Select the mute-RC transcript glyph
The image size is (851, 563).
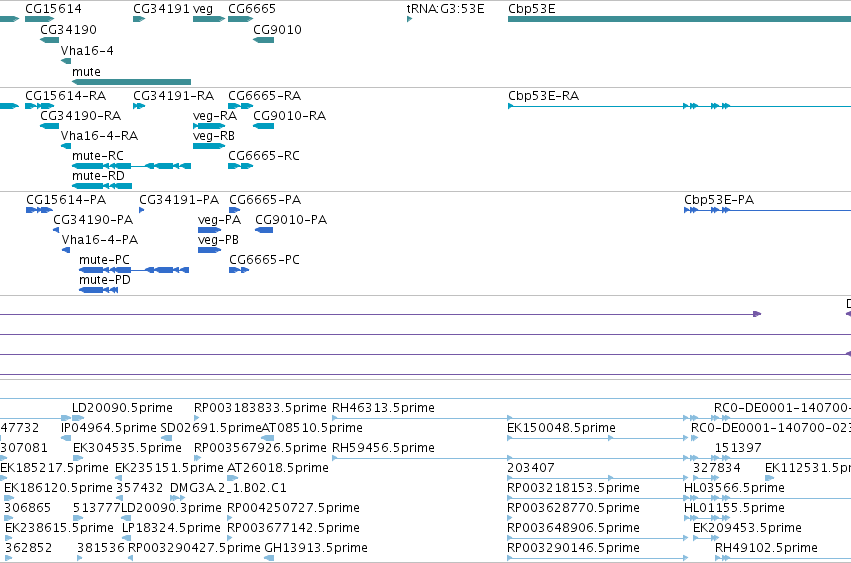click(131, 166)
